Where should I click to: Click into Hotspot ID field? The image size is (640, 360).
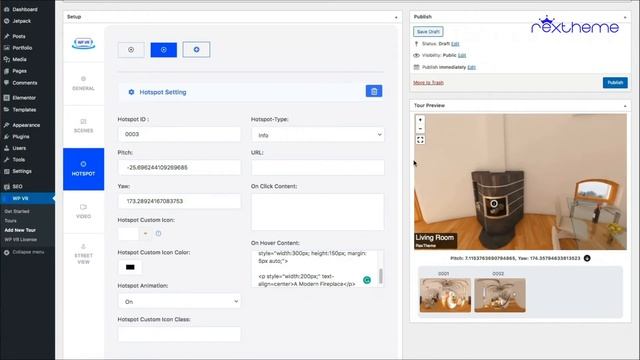click(x=179, y=134)
